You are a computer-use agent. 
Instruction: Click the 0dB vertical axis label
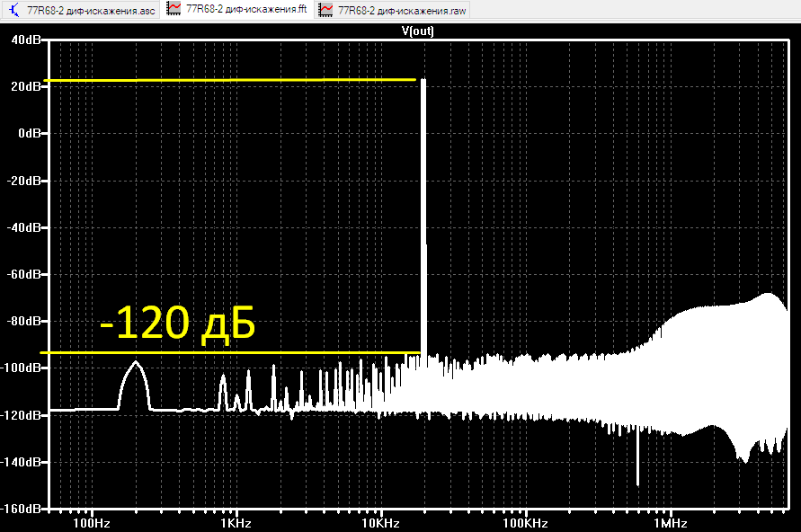click(x=29, y=133)
